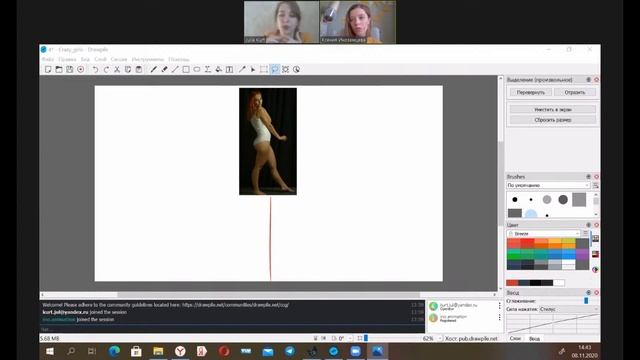Open the color palette name dropdown
Screen dimensions: 640x360
(x=543, y=233)
